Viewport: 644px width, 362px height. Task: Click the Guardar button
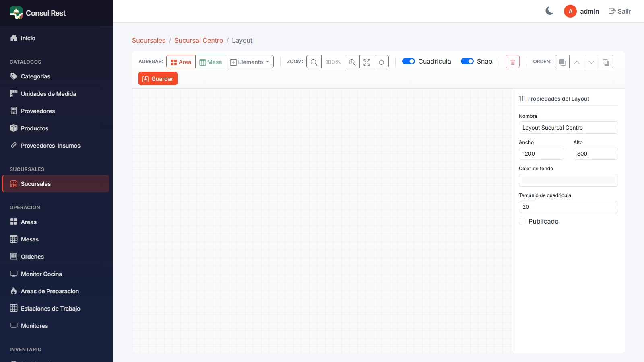click(158, 79)
